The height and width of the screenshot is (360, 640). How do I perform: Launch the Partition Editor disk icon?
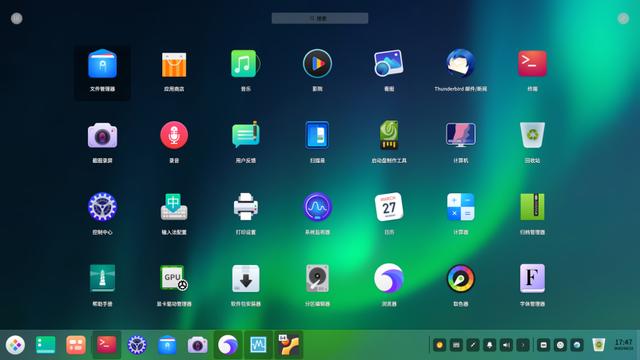317,278
